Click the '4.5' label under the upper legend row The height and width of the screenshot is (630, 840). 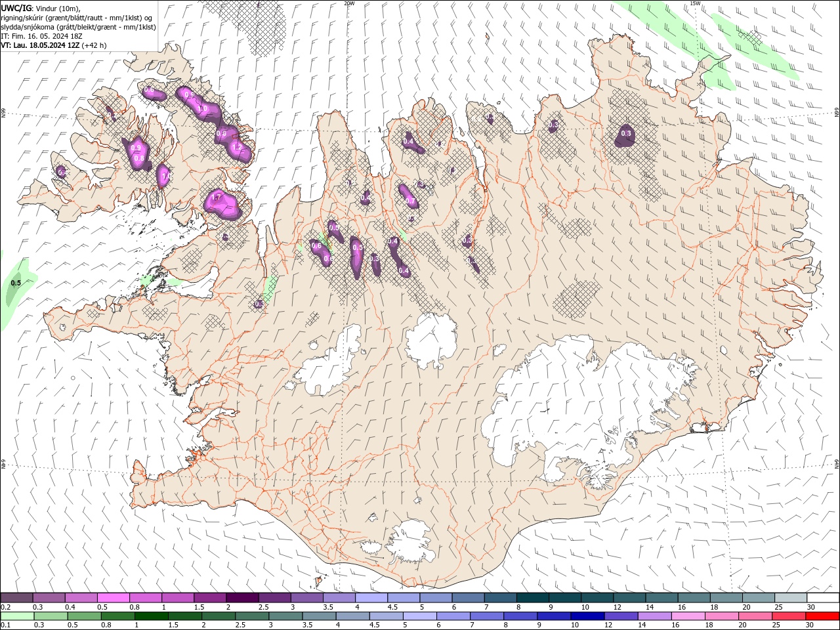tap(392, 607)
